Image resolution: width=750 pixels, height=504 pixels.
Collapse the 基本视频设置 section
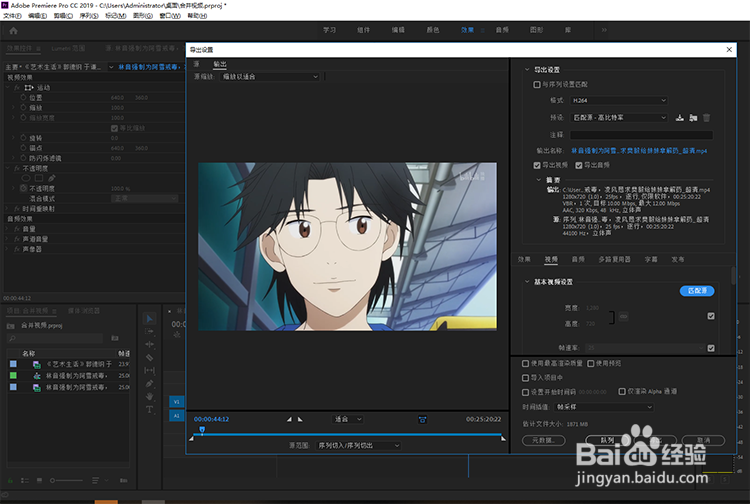click(x=527, y=282)
